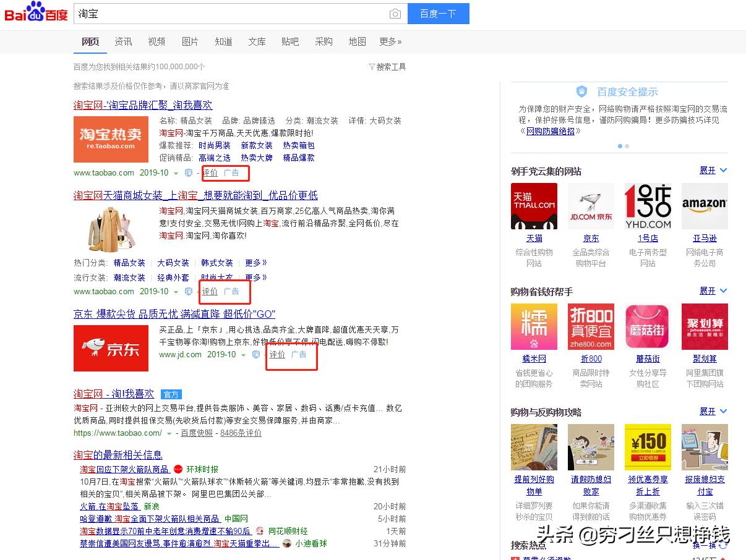Open the Tmall site icon

coord(534,206)
